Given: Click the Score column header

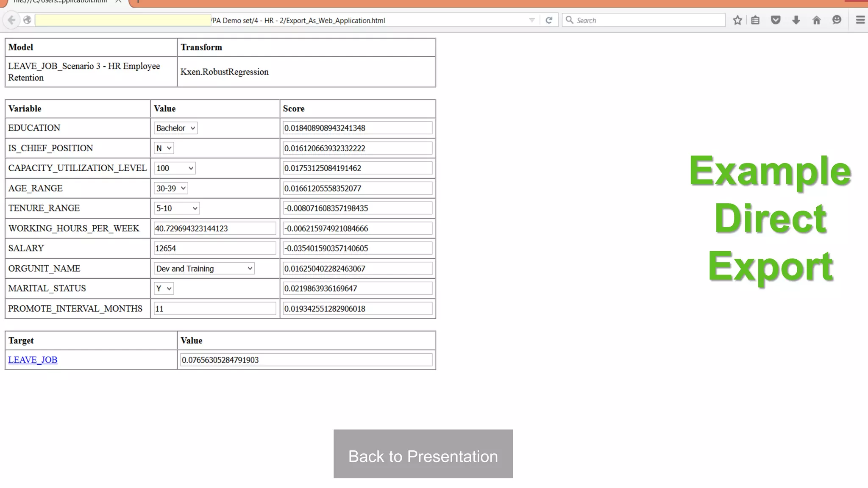Looking at the screenshot, I should [358, 109].
